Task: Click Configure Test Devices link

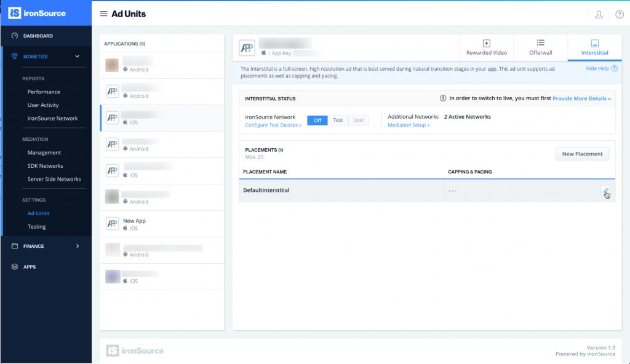Action: click(273, 125)
